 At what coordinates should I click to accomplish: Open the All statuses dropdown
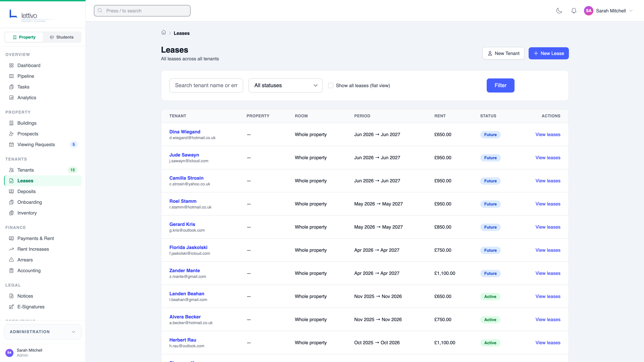(285, 85)
